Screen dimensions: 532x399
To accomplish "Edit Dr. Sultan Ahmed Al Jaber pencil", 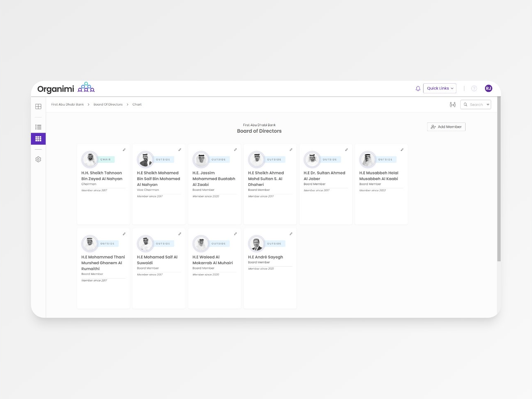I will tap(346, 150).
